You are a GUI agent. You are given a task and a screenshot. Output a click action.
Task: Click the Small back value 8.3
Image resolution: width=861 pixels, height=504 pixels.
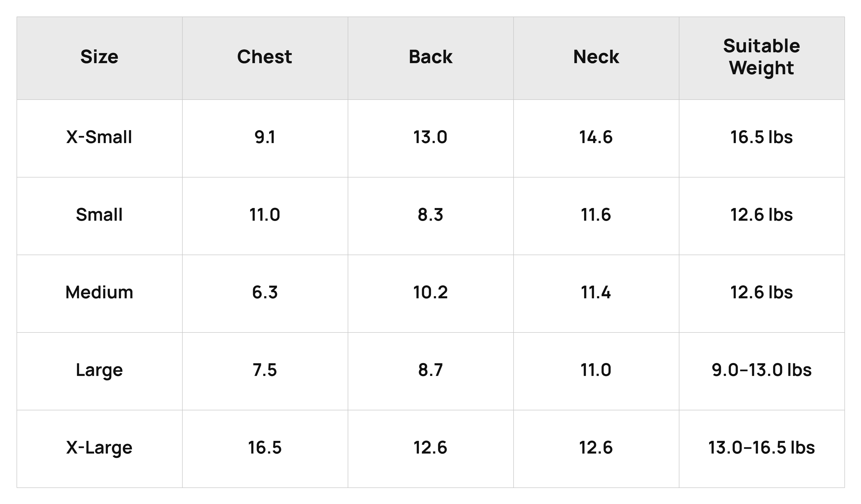[x=430, y=215]
